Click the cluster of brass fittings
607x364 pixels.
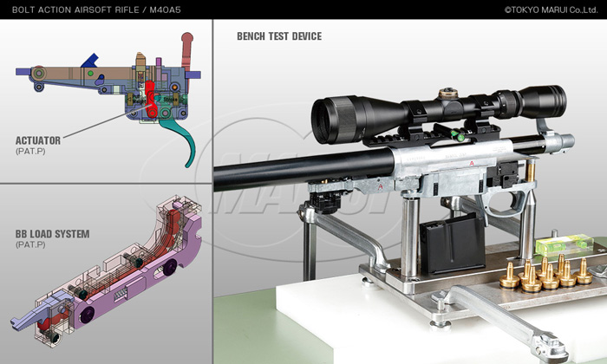546,274
